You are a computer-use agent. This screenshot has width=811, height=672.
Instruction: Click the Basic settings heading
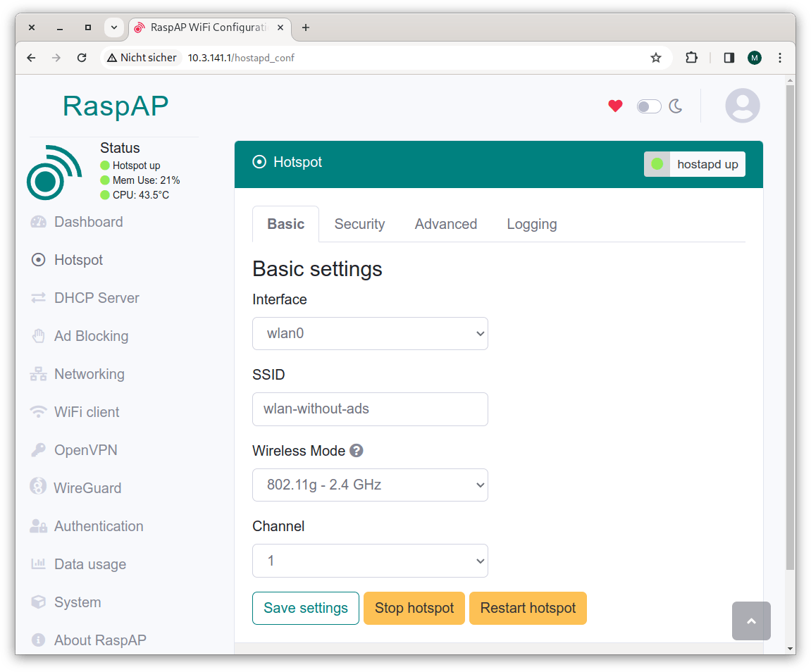(317, 269)
